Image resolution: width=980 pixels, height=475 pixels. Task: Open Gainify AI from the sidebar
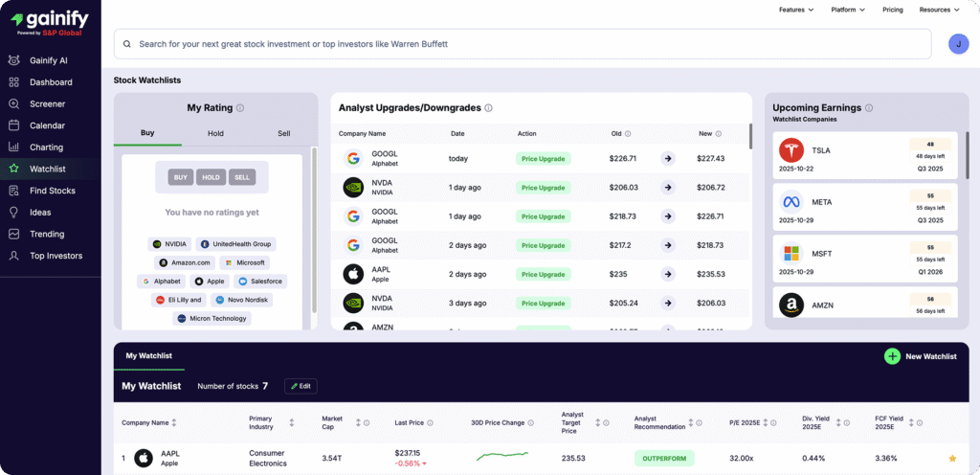(x=48, y=60)
